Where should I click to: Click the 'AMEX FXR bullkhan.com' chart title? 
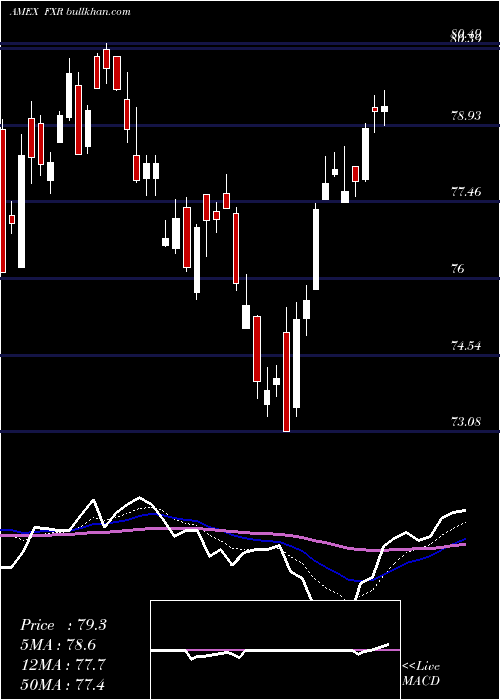[70, 12]
